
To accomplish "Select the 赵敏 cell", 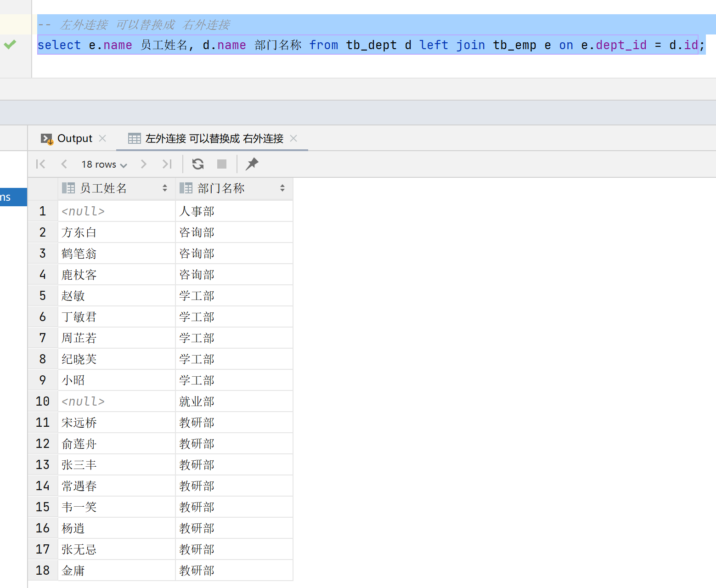I will 117,296.
